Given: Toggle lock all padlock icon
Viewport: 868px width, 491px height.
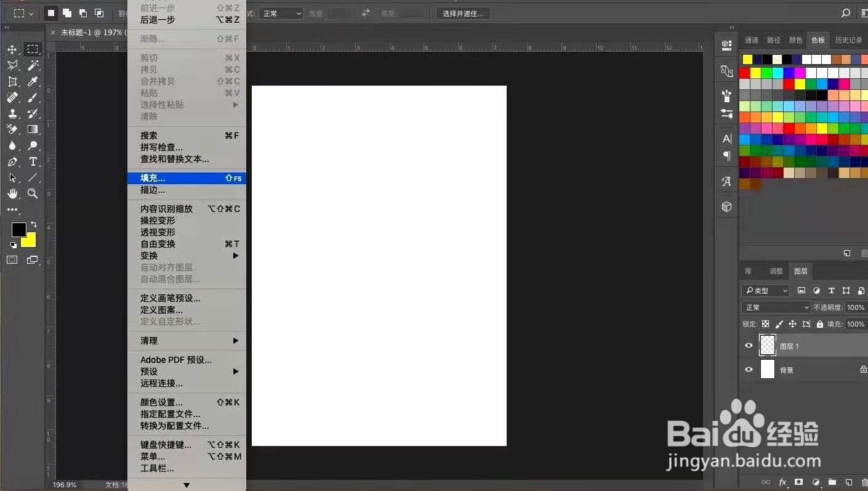Looking at the screenshot, I should [820, 324].
